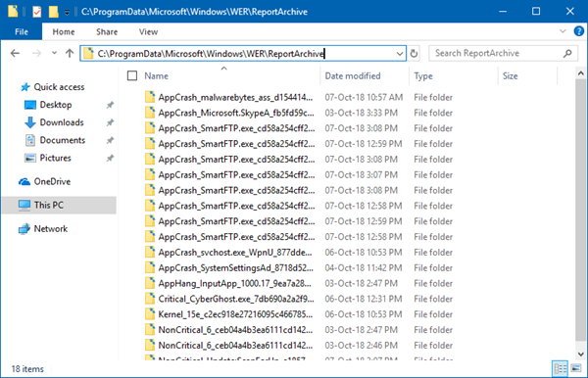Expand the ribbon chevron
Image resolution: width=588 pixels, height=378 pixels.
click(563, 31)
